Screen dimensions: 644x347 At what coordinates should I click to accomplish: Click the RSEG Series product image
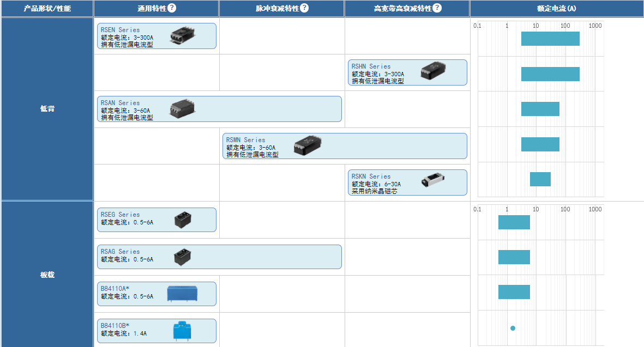(x=183, y=220)
